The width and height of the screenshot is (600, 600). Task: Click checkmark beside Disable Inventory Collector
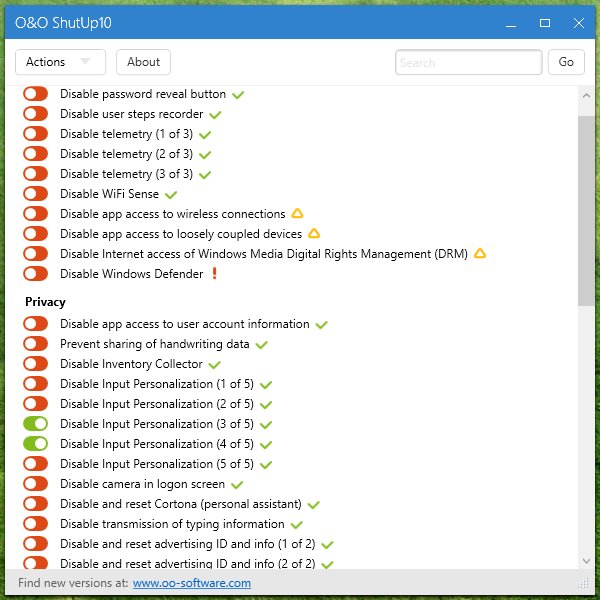tap(215, 365)
